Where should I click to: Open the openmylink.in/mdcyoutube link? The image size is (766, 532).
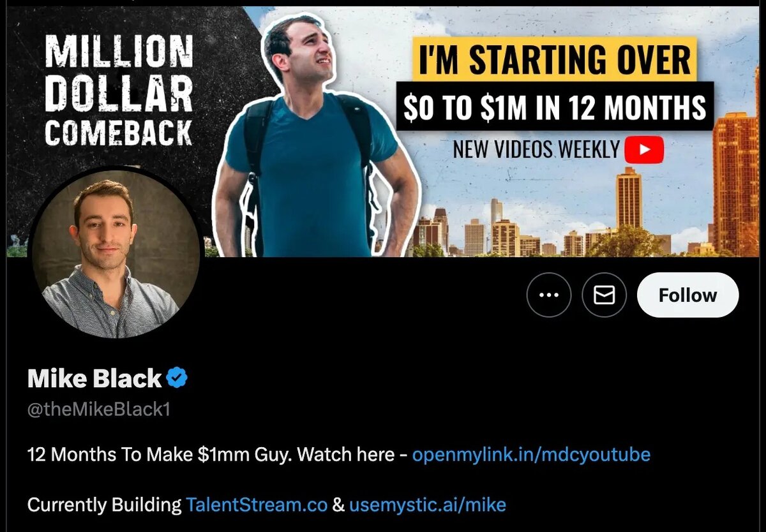(x=531, y=455)
